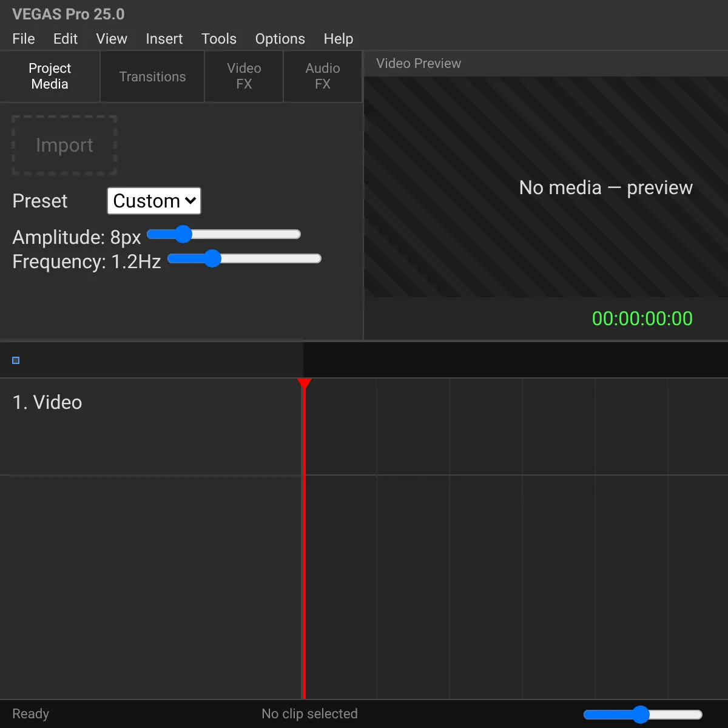Adjust the zoom slider in status bar
Viewport: 728px width, 728px height.
(x=643, y=715)
